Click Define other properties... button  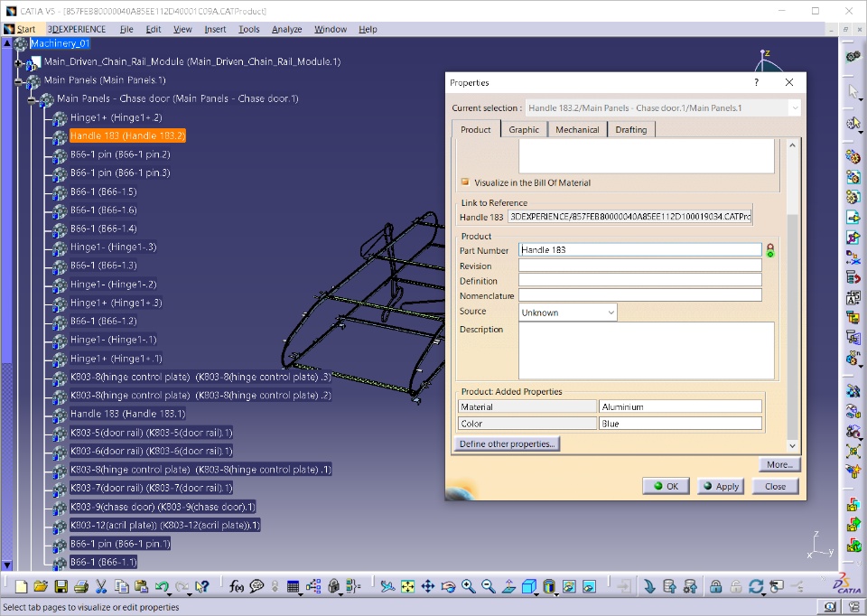507,443
